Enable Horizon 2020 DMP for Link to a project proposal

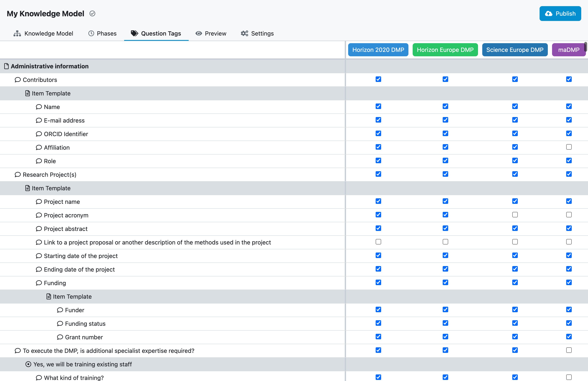coord(378,242)
